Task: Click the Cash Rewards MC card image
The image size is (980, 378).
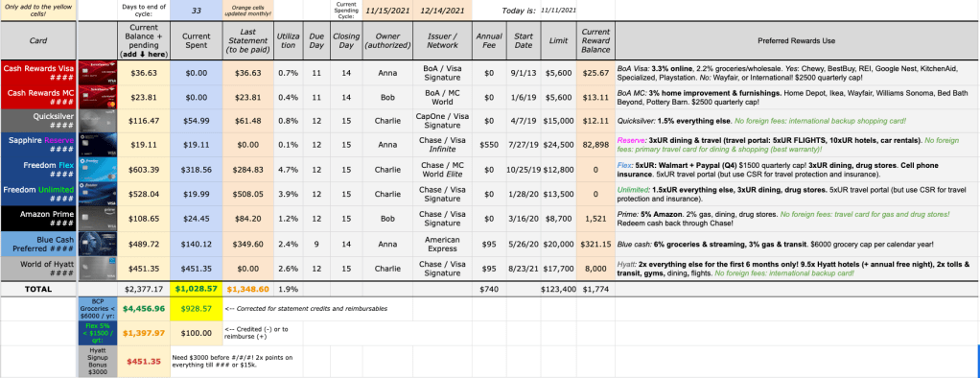Action: (97, 97)
